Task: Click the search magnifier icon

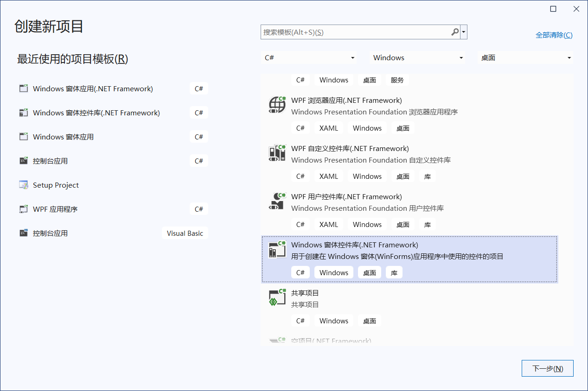Action: 455,32
